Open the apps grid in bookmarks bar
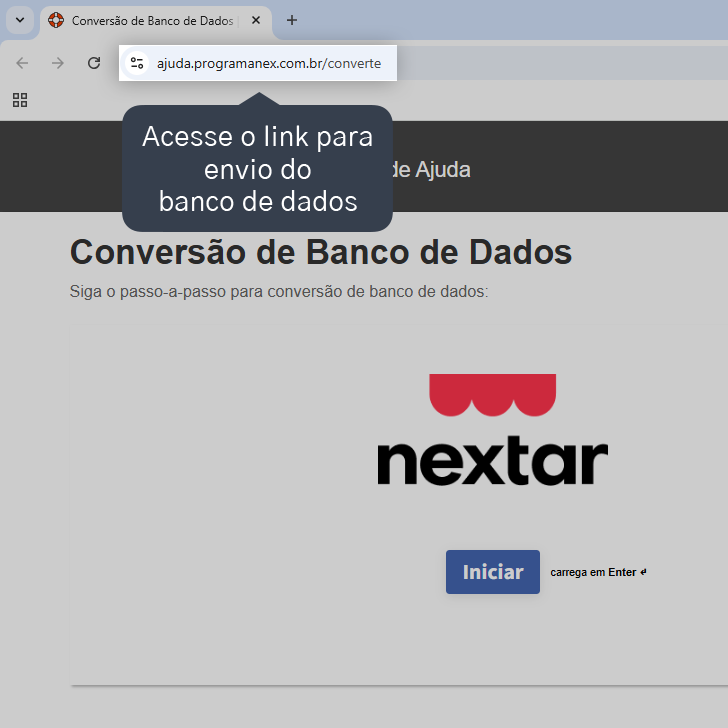The width and height of the screenshot is (728, 728). tap(20, 100)
